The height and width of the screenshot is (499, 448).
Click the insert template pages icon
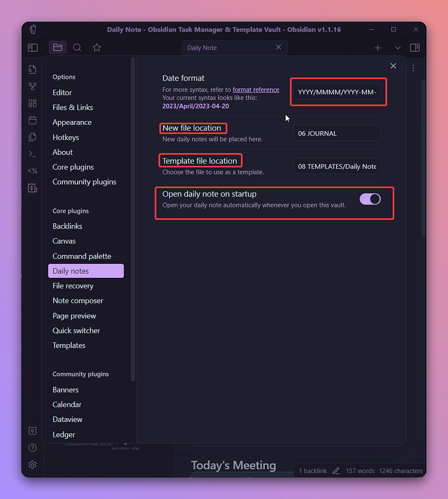pyautogui.click(x=32, y=137)
